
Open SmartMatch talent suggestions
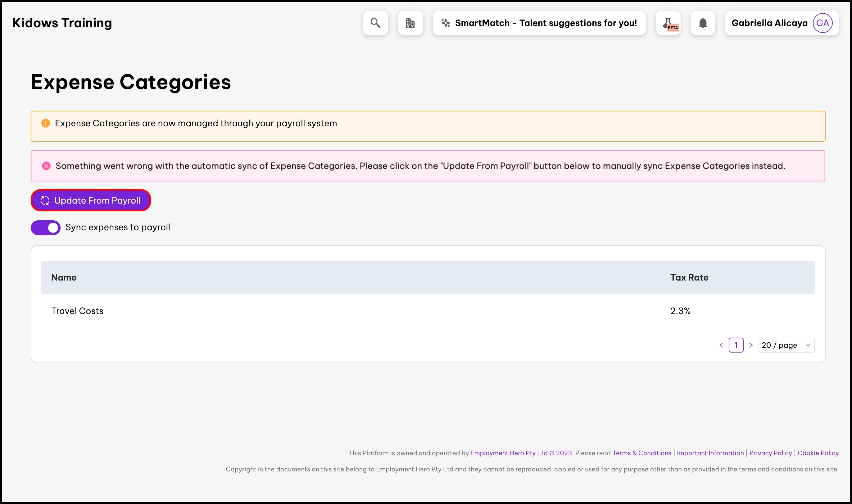(546, 23)
